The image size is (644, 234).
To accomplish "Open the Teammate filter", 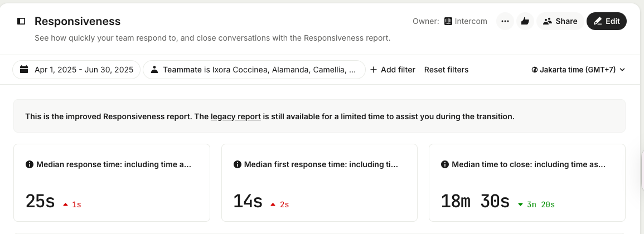I will tap(254, 70).
